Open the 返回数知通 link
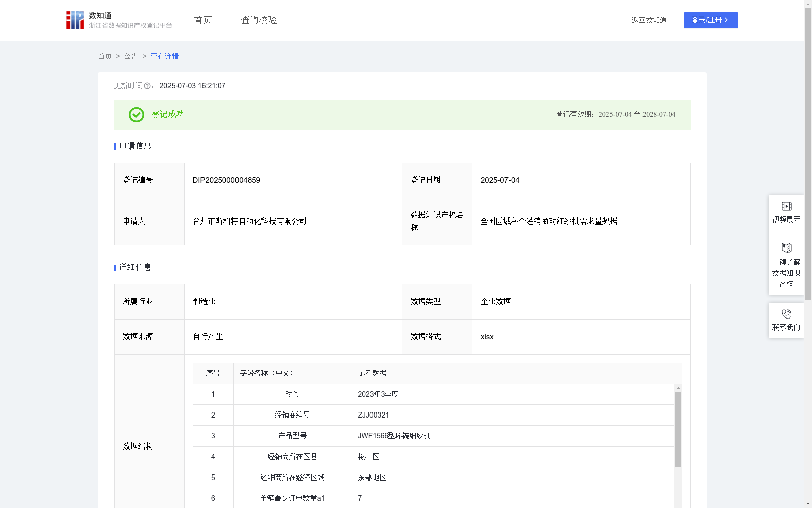812x508 pixels. pyautogui.click(x=649, y=20)
